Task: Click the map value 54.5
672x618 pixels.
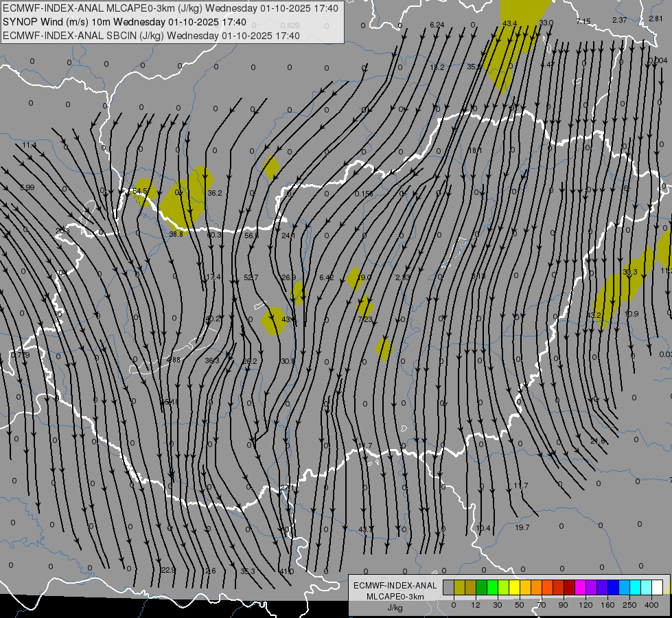Action: [141, 191]
